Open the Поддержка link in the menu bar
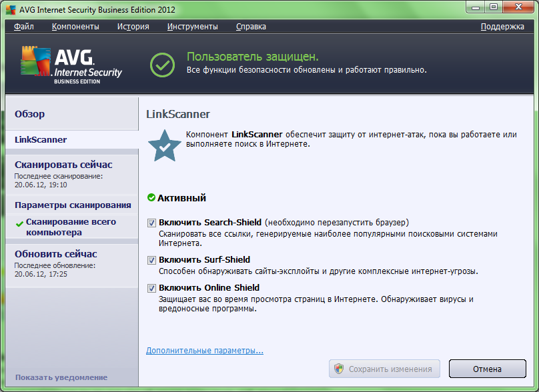This screenshot has height=392, width=539. tap(502, 27)
